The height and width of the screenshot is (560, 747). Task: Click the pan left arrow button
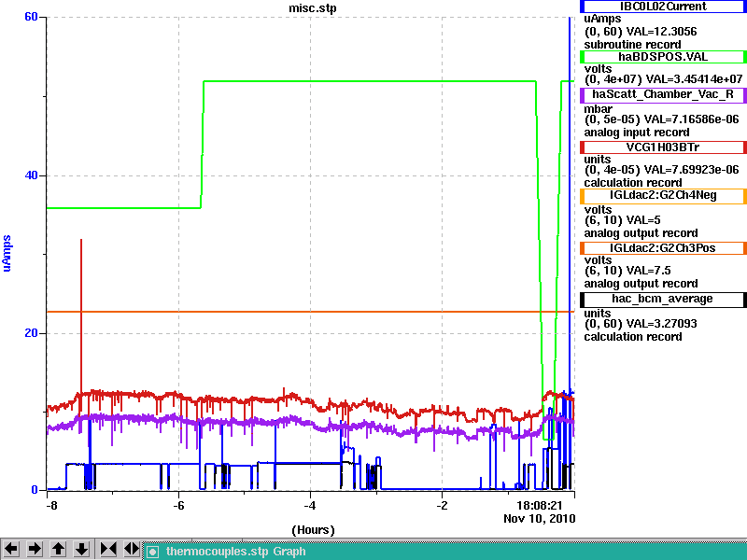[x=11, y=549]
